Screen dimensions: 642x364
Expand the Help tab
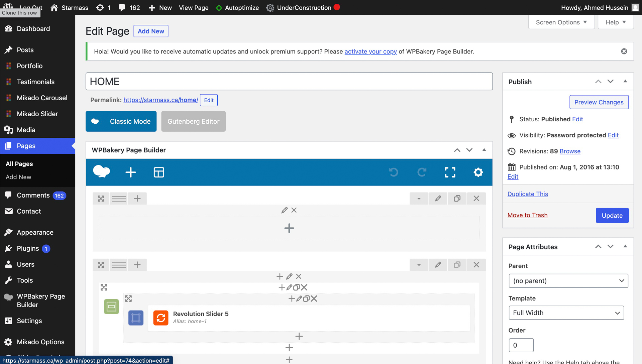tap(616, 22)
